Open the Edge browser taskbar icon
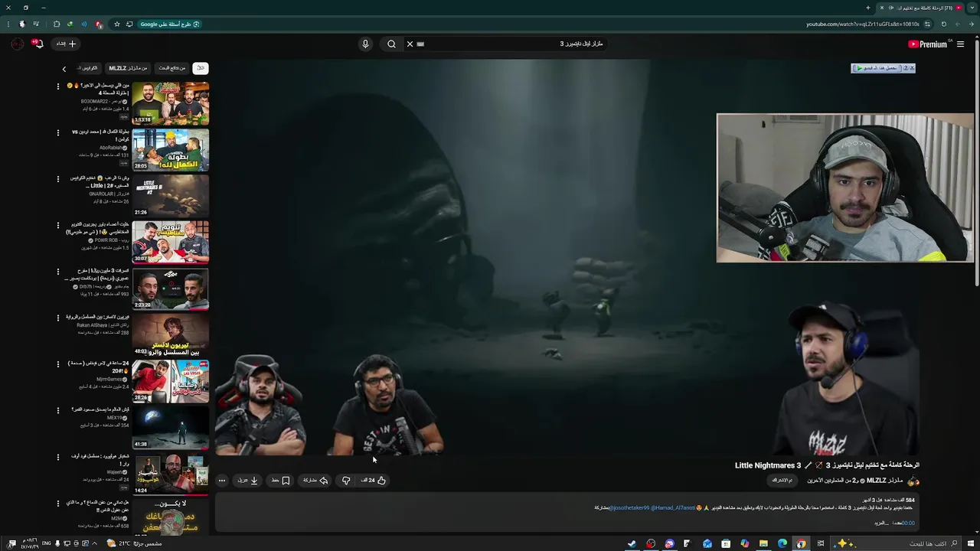 coord(782,543)
